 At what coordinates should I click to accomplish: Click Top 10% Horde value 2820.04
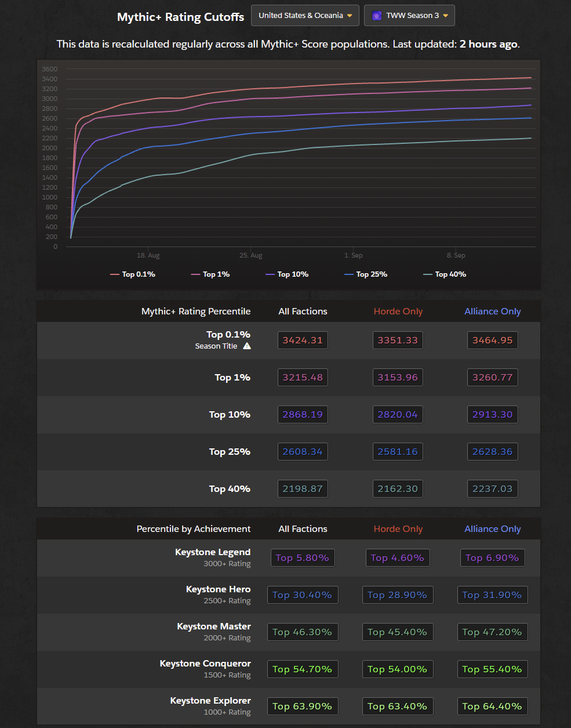(398, 415)
